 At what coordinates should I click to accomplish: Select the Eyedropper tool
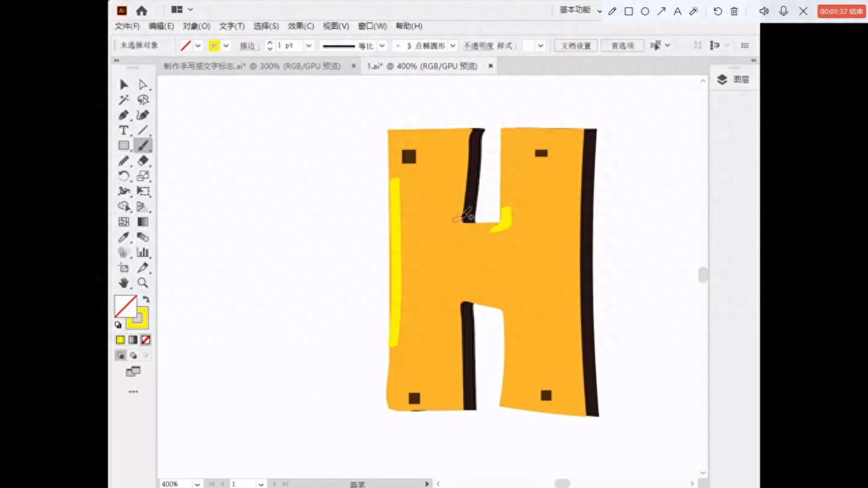click(124, 237)
